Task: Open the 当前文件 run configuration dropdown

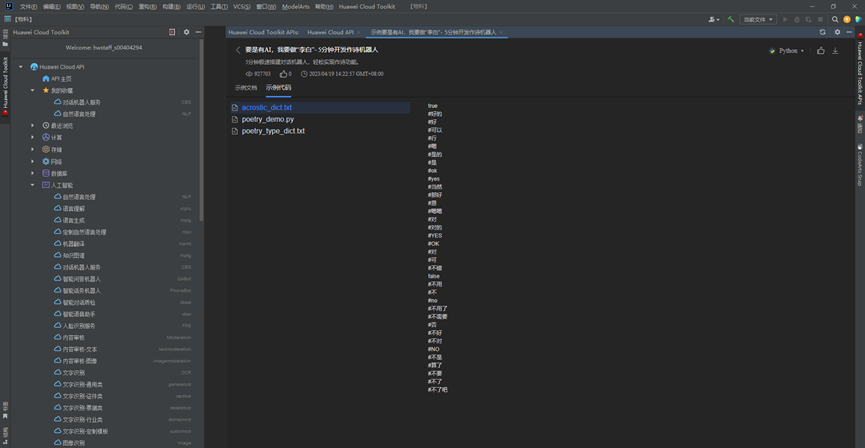Action: point(758,19)
